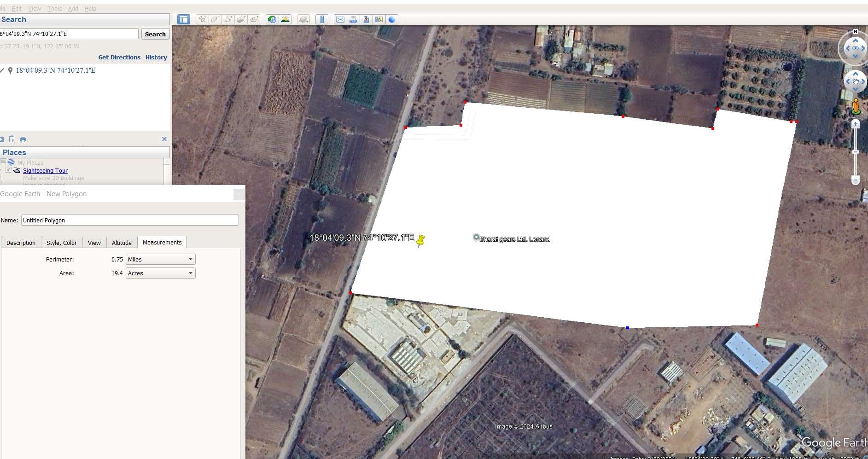Screen dimensions: 868x459
Task: Click the Email envelope icon
Action: (x=340, y=19)
